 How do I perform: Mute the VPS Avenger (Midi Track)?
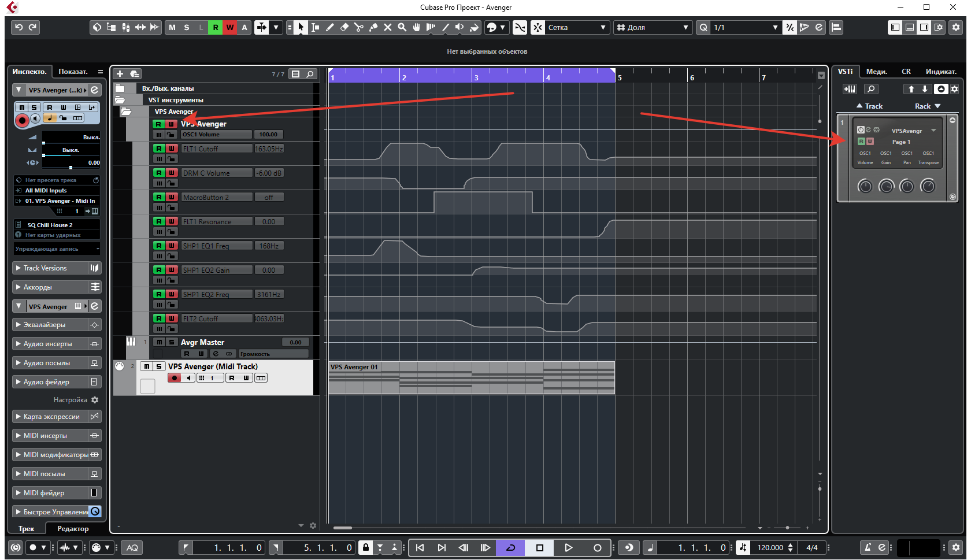tap(147, 366)
